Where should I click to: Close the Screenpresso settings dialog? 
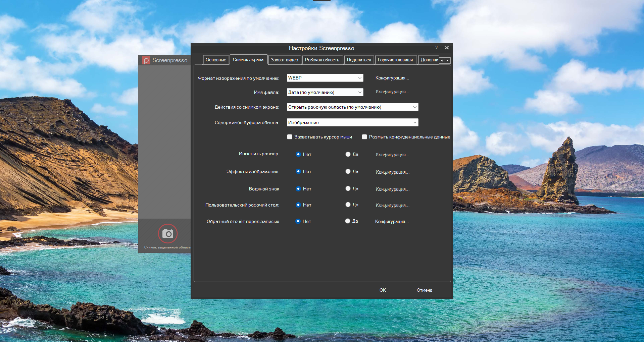[x=446, y=48]
